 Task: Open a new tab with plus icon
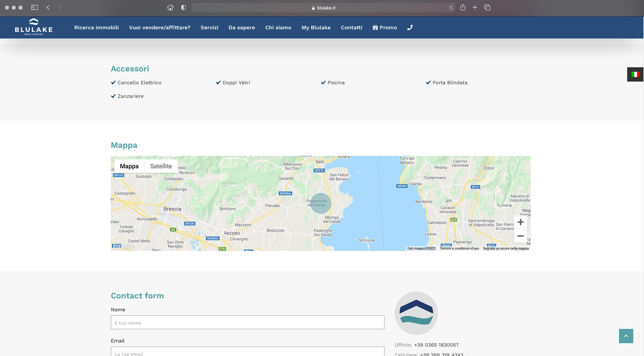tap(475, 7)
